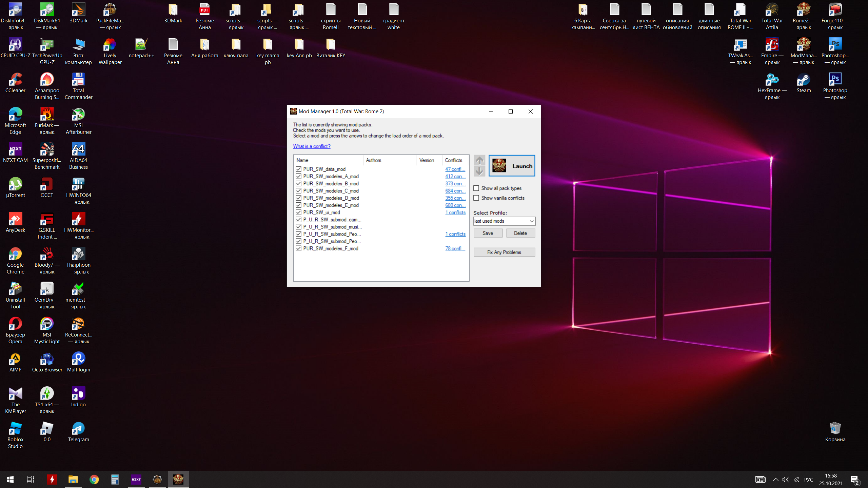
Task: Switch РУС input language indicator
Action: 809,480
